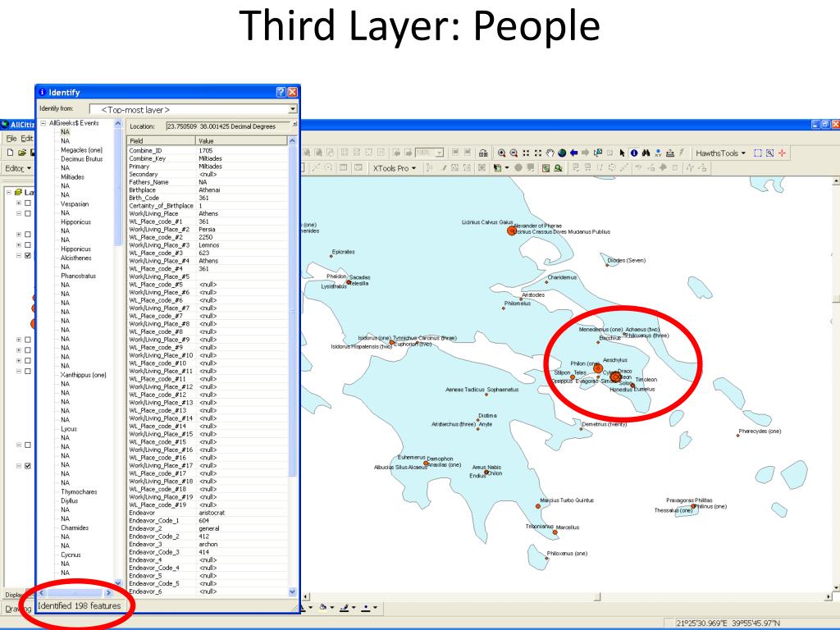Click the Value column header

242,141
